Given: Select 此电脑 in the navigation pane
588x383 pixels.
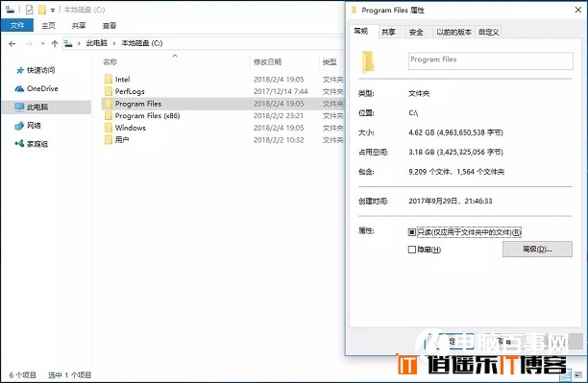Looking at the screenshot, I should coord(47,107).
